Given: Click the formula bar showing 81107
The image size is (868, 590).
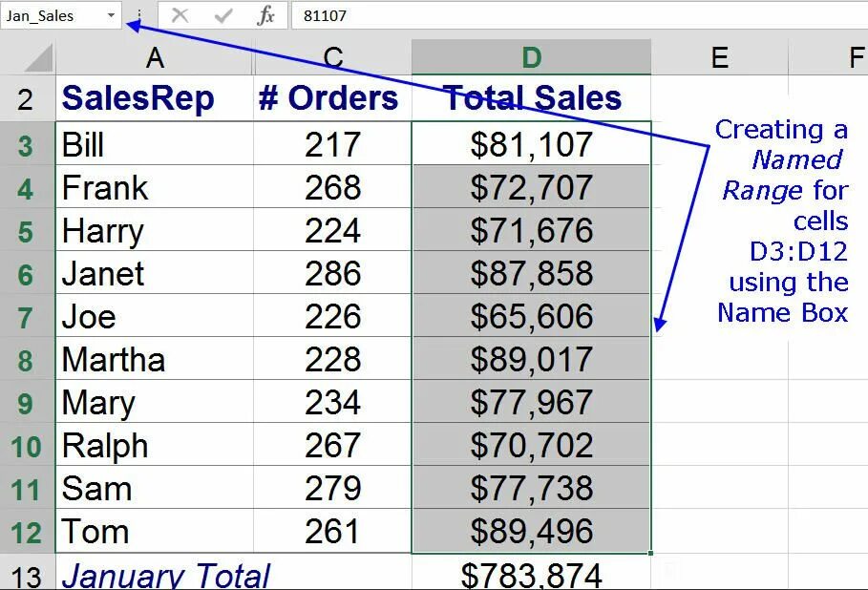Looking at the screenshot, I should coord(580,15).
